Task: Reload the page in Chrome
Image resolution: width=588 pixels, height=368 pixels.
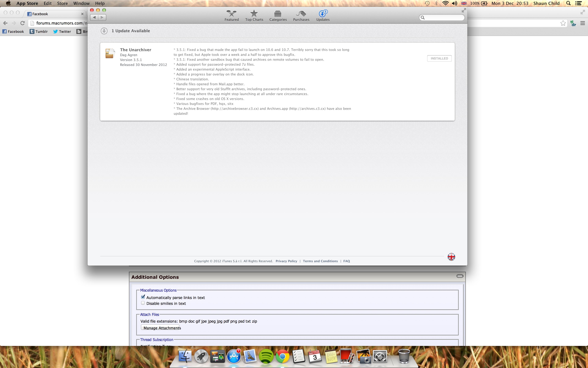Action: pyautogui.click(x=22, y=23)
